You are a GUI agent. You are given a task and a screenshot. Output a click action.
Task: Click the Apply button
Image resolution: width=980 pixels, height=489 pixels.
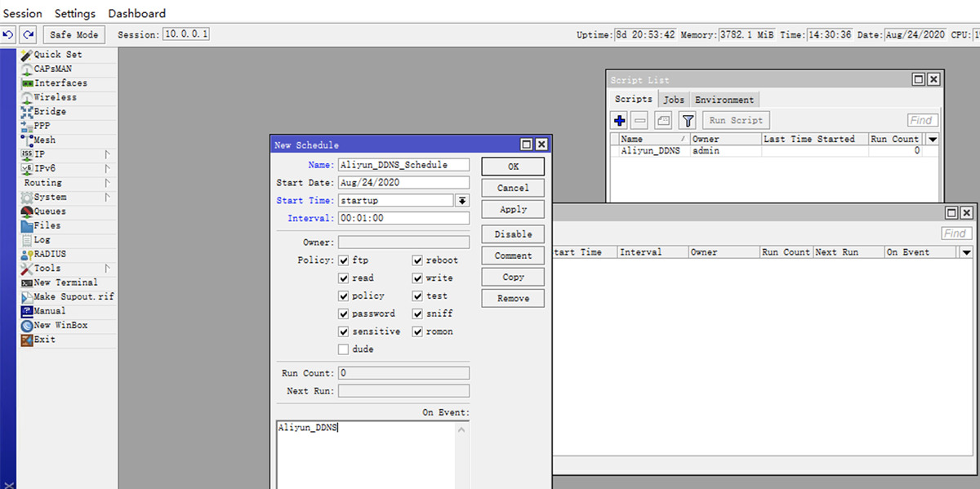[513, 210]
